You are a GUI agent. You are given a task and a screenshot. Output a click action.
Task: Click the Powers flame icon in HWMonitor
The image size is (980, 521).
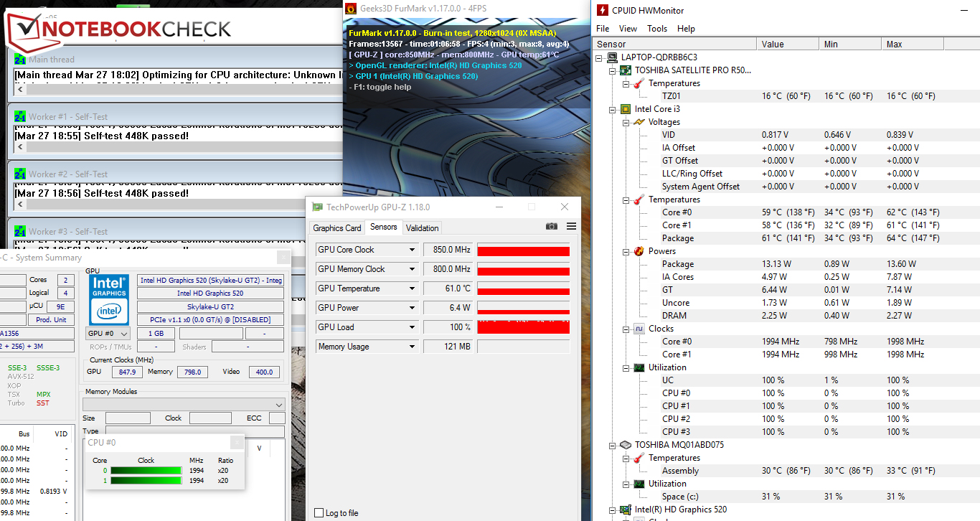639,251
